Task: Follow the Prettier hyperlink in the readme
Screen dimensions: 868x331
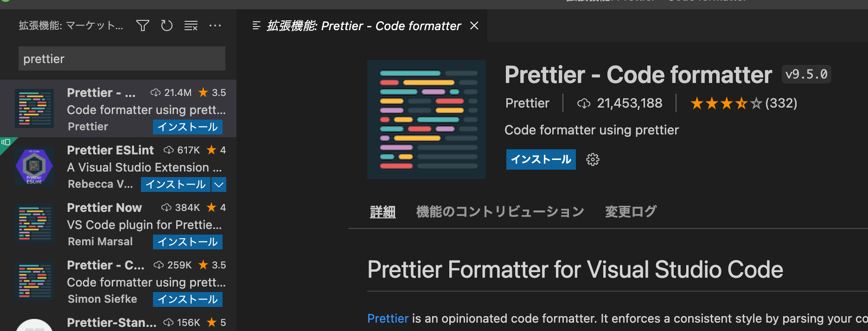Action: click(x=388, y=318)
